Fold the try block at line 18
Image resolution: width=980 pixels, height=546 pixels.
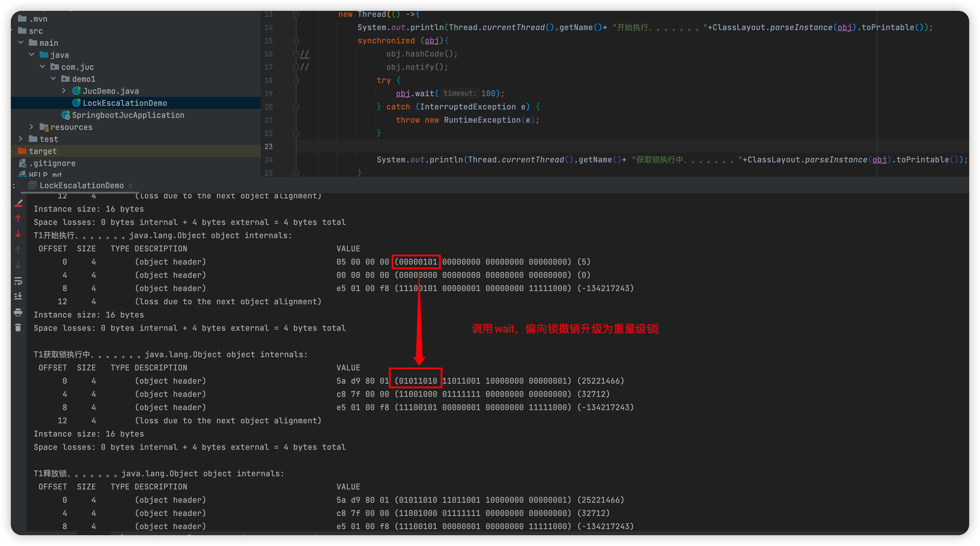[296, 80]
